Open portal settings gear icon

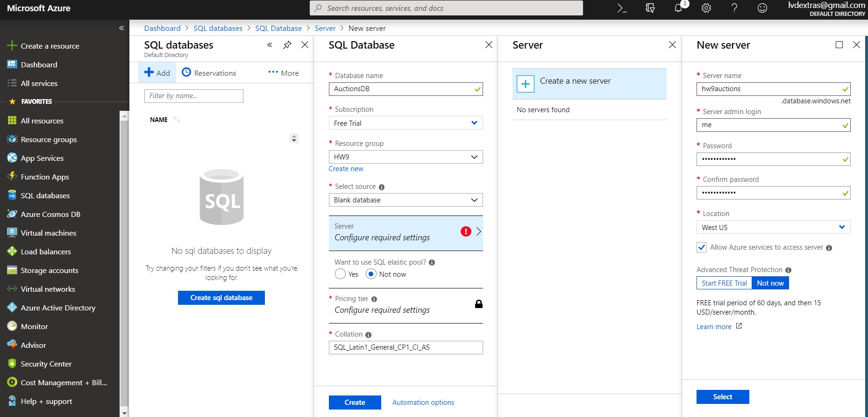[706, 8]
